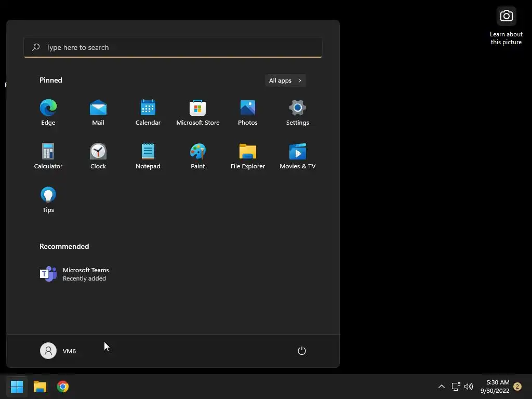Launch the Photos app
The width and height of the screenshot is (532, 399).
click(248, 113)
